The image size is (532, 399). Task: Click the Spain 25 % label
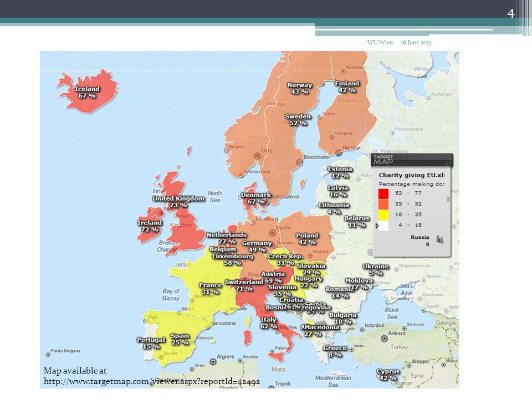point(180,339)
